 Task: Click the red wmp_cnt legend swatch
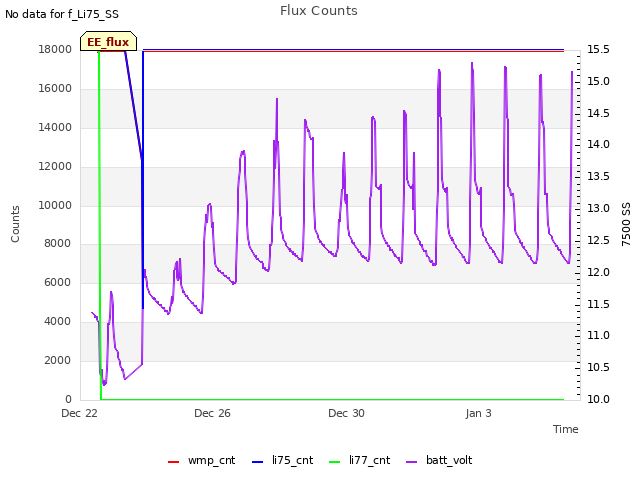click(173, 462)
